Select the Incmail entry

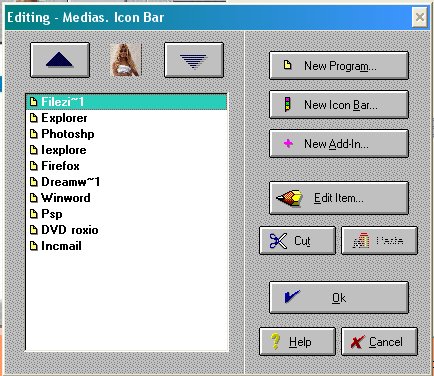[x=126, y=246]
